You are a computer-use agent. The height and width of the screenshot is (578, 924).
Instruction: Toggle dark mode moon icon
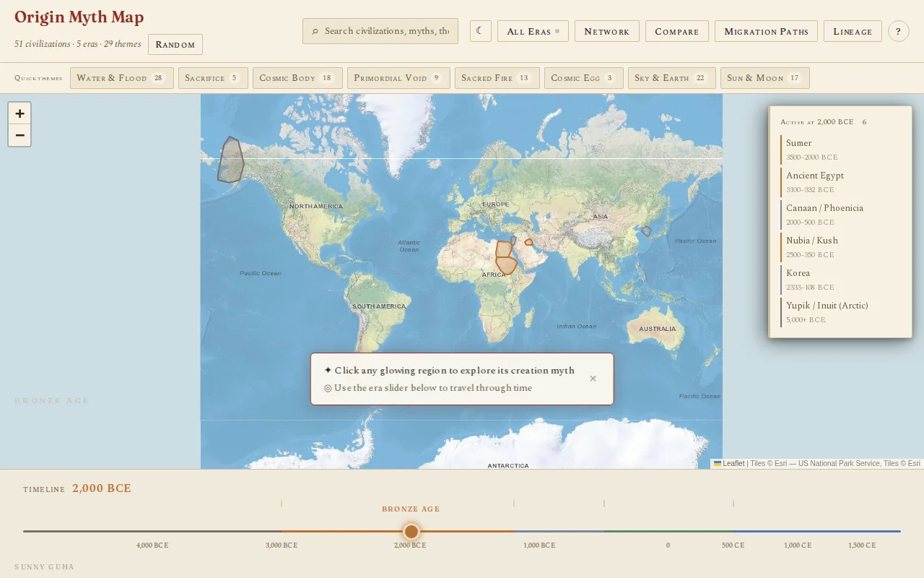[x=481, y=31]
